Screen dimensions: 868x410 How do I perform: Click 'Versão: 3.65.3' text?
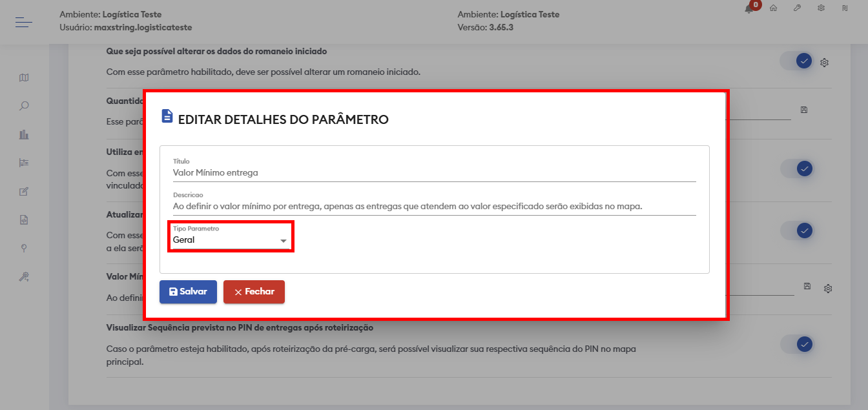tap(485, 27)
